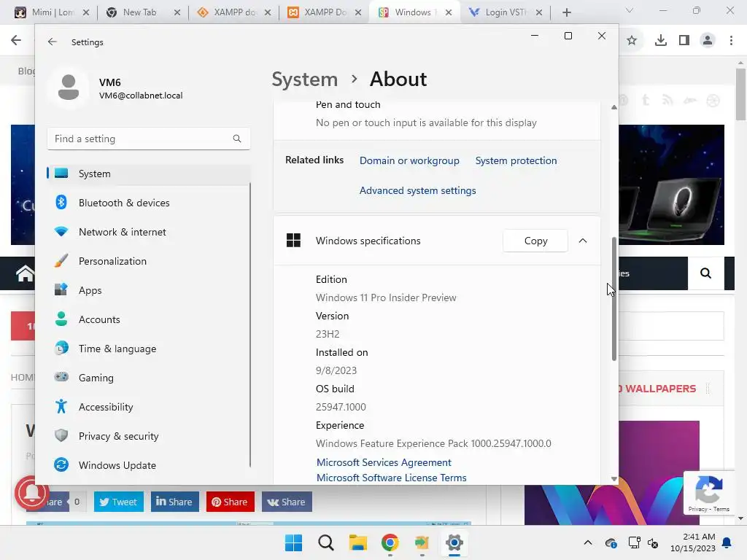The width and height of the screenshot is (747, 560).
Task: Collapse the Windows specifications section
Action: [x=583, y=241]
